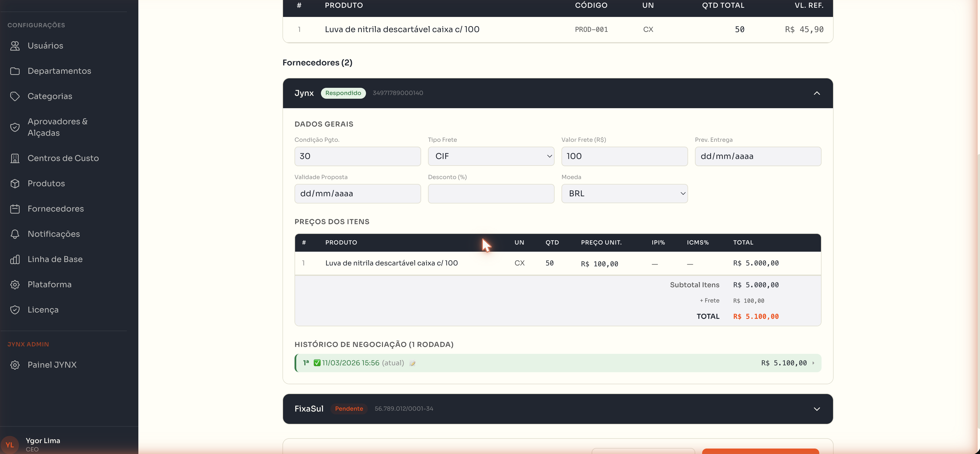Open Plataforma settings
Viewport: 980px width, 454px height.
click(49, 284)
